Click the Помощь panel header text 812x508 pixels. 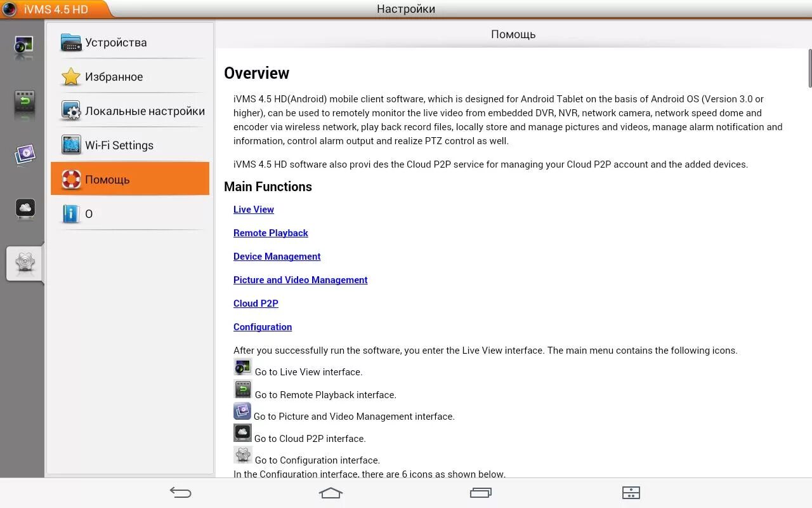(513, 34)
